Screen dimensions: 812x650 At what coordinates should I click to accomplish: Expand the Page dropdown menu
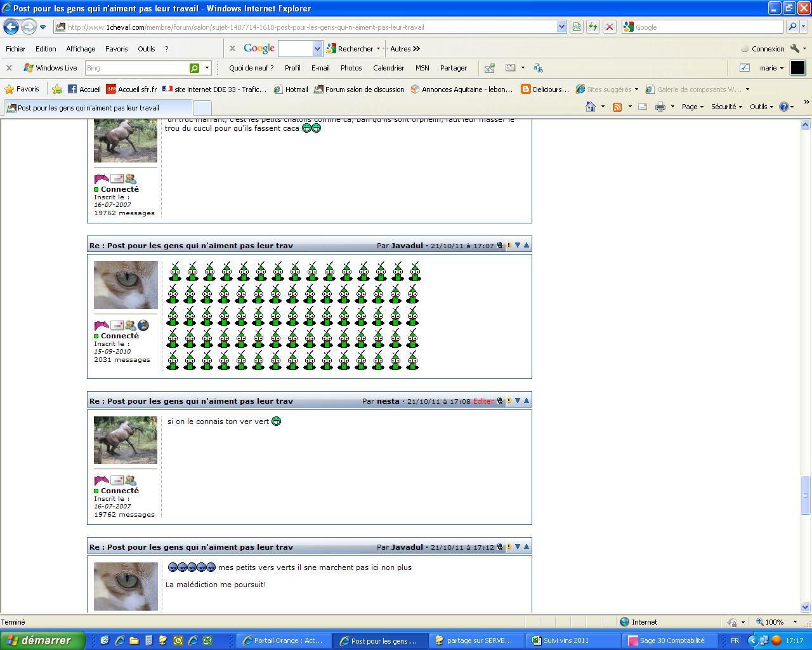692,107
